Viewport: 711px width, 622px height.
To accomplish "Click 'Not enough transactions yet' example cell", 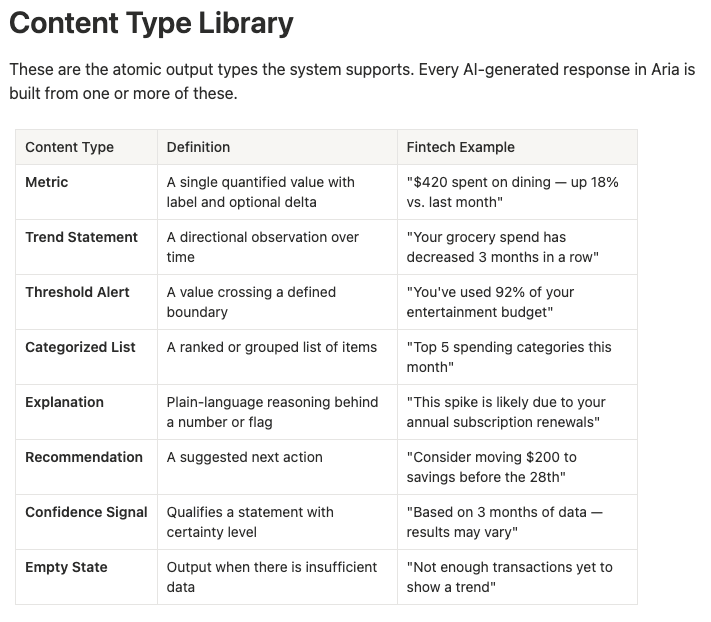I will click(517, 577).
